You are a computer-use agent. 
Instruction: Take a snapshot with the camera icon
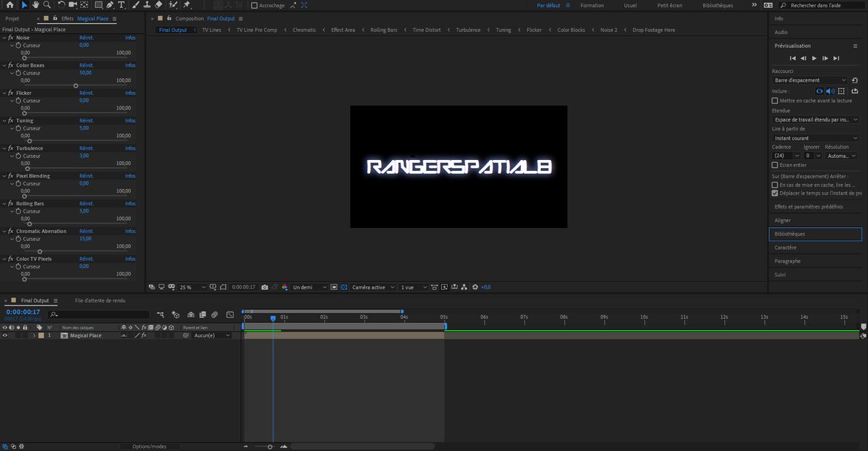pos(265,287)
